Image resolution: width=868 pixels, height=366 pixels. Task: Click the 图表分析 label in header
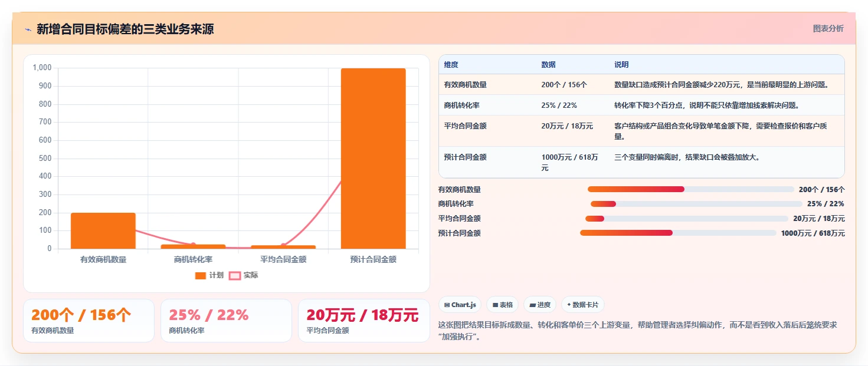(x=828, y=28)
